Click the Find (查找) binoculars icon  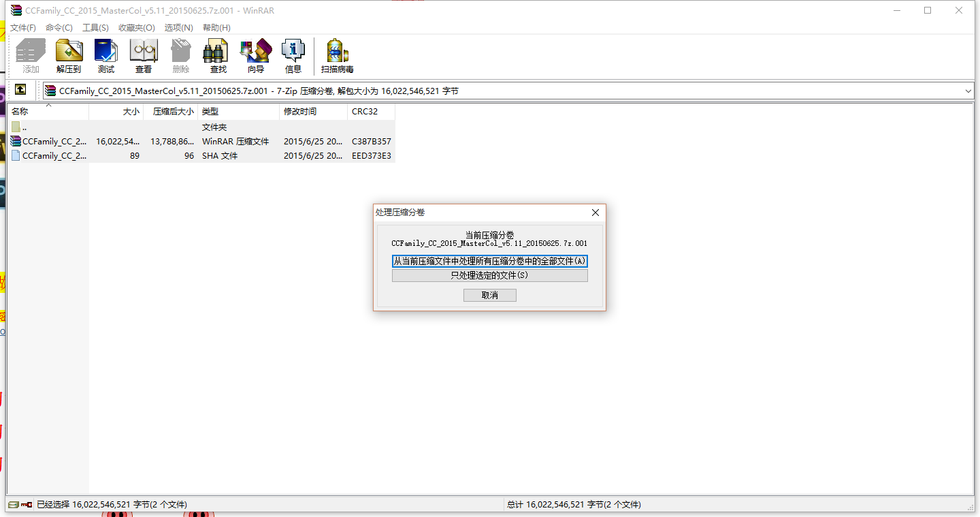pyautogui.click(x=218, y=57)
